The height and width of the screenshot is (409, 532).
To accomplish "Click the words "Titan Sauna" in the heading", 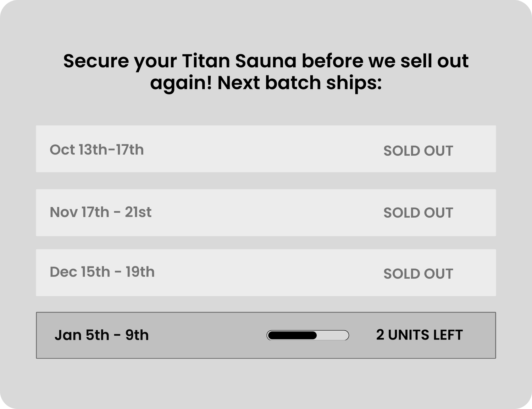I will click(239, 61).
